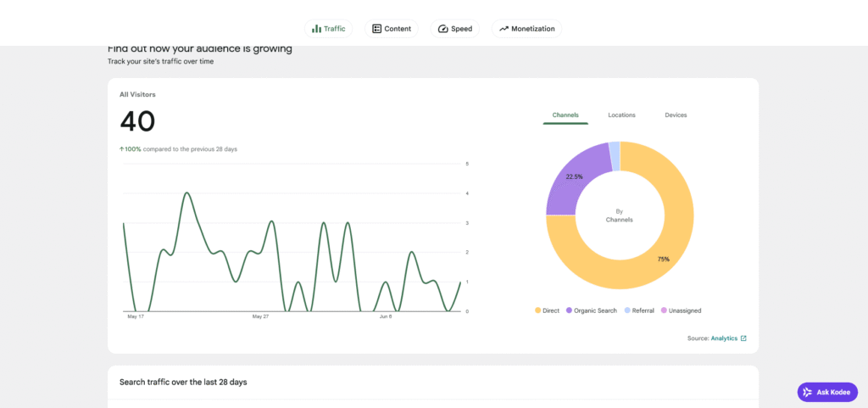Image resolution: width=868 pixels, height=408 pixels.
Task: Switch to the Devices tab
Action: pyautogui.click(x=676, y=115)
